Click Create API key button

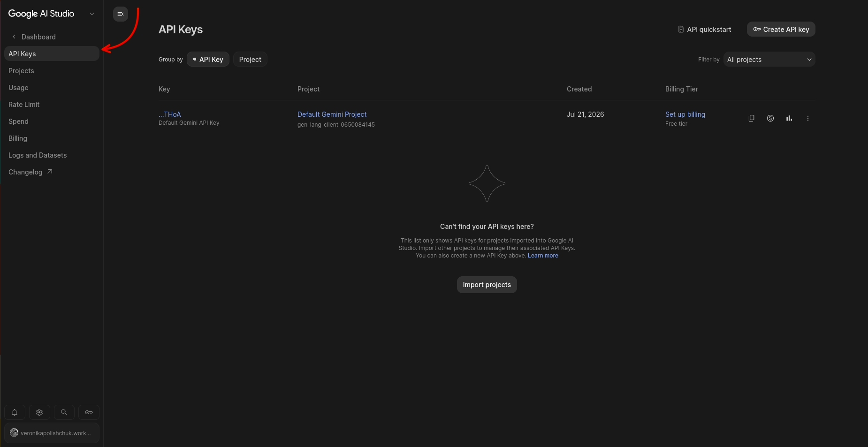781,29
